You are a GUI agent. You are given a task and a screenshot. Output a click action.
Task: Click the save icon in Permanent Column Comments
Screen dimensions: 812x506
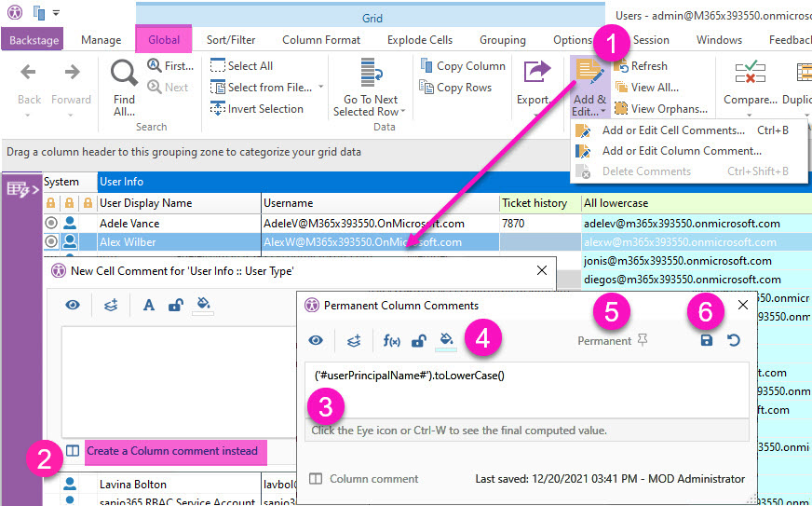(x=707, y=341)
